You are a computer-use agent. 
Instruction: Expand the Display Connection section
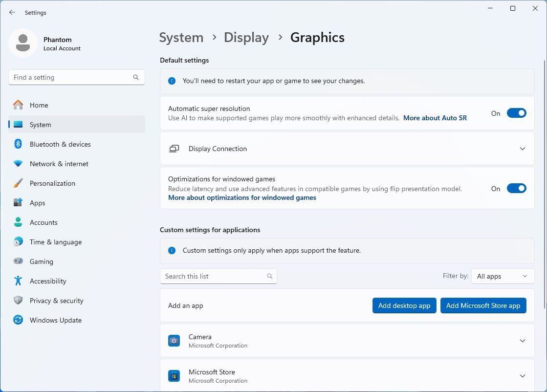(x=523, y=149)
